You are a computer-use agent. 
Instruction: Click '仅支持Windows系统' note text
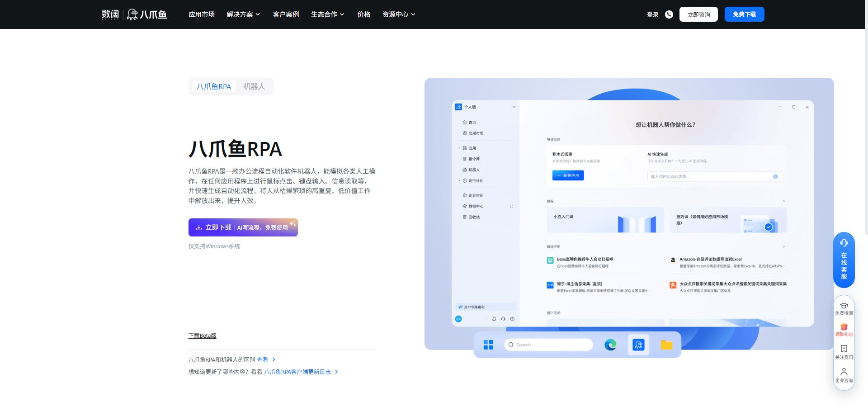(214, 246)
